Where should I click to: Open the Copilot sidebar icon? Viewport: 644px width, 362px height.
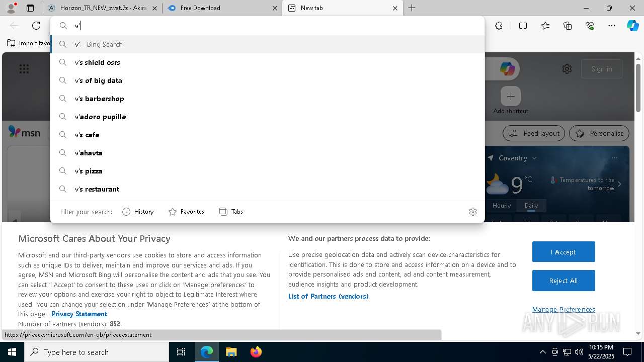632,26
